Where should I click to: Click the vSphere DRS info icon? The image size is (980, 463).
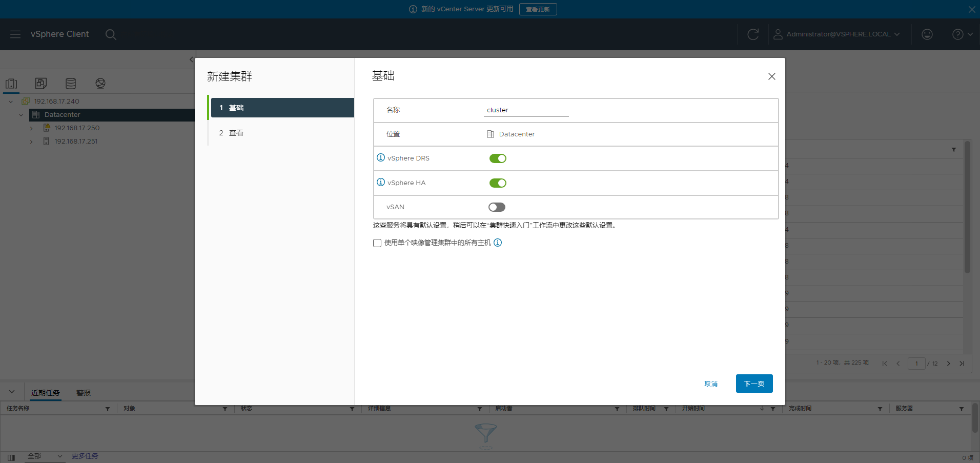pyautogui.click(x=380, y=157)
